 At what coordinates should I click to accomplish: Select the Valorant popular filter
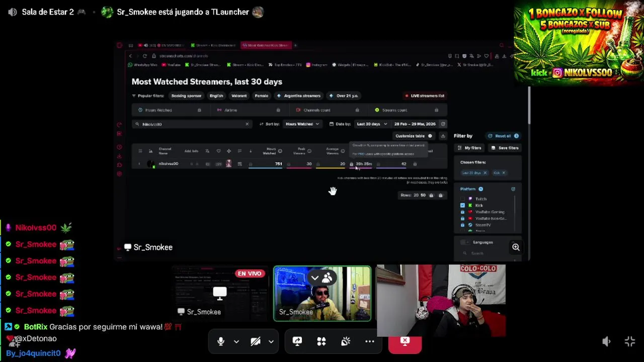239,96
